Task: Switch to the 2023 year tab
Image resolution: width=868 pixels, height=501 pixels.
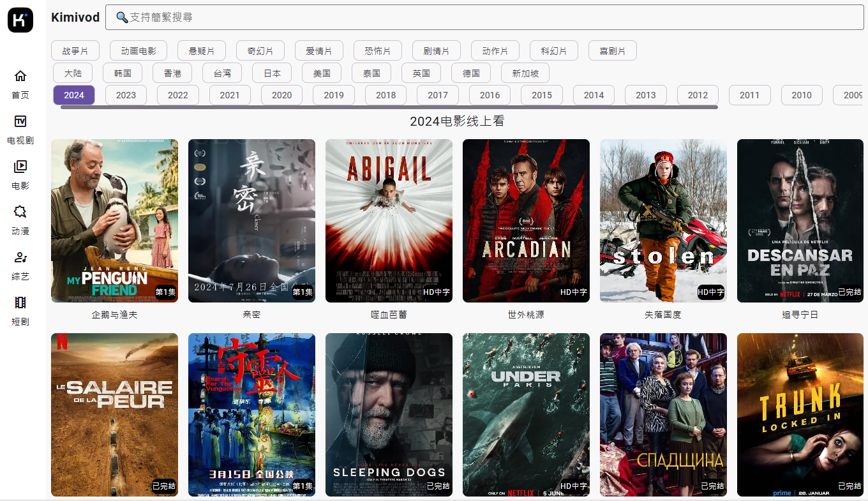Action: [x=126, y=95]
